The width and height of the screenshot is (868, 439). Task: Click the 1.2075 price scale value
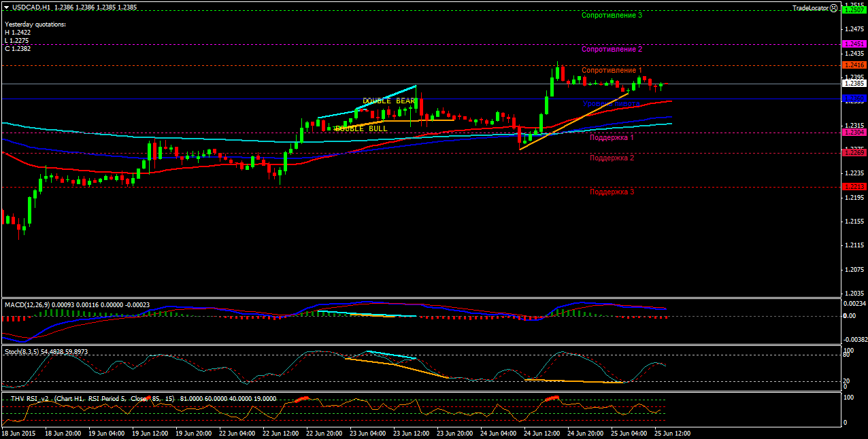854,270
